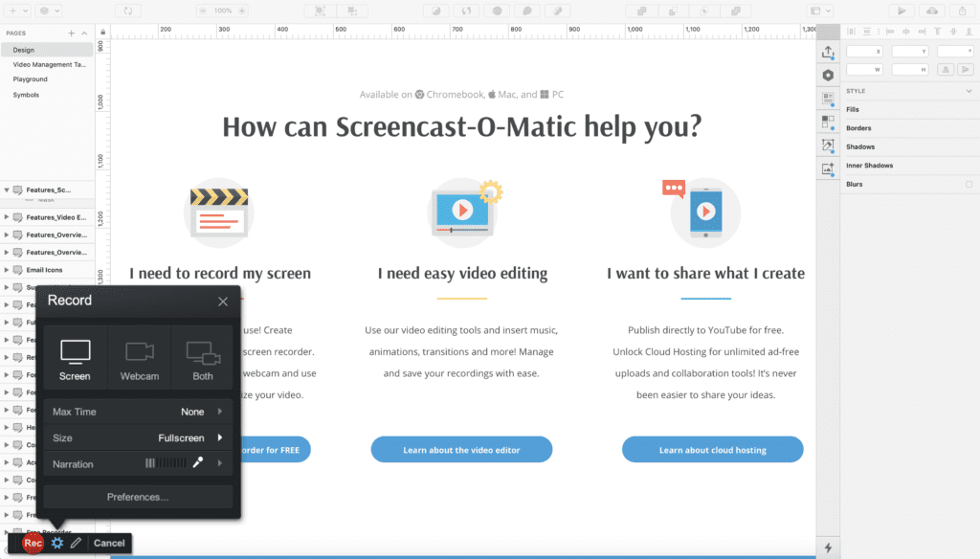Open Preferences... in Record popup
Viewport: 980px width, 559px height.
[138, 497]
